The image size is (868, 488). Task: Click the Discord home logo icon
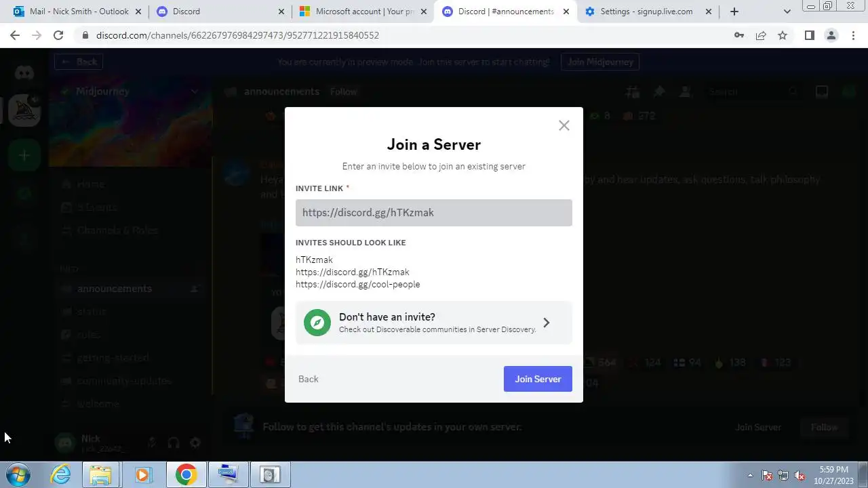point(24,73)
